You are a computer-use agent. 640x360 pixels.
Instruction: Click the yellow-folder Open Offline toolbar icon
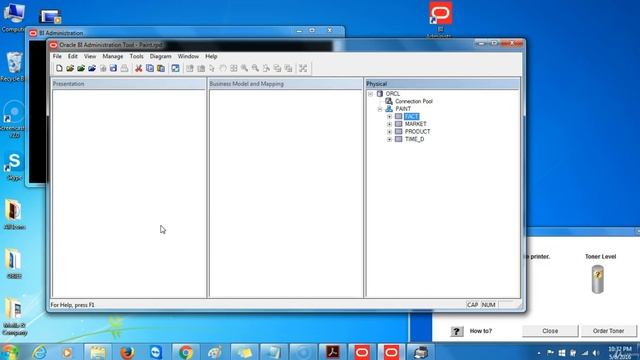pyautogui.click(x=70, y=68)
